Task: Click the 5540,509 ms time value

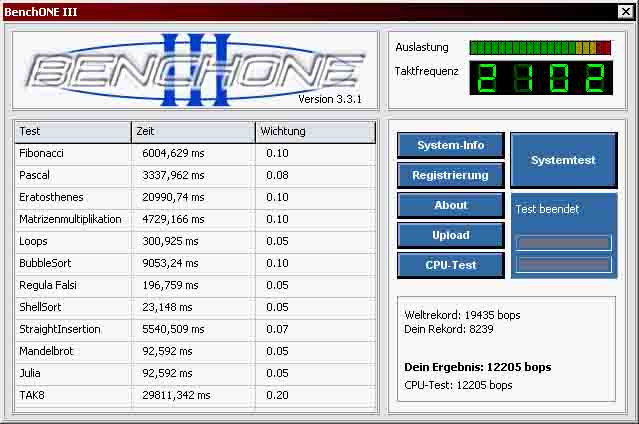Action: 173,330
